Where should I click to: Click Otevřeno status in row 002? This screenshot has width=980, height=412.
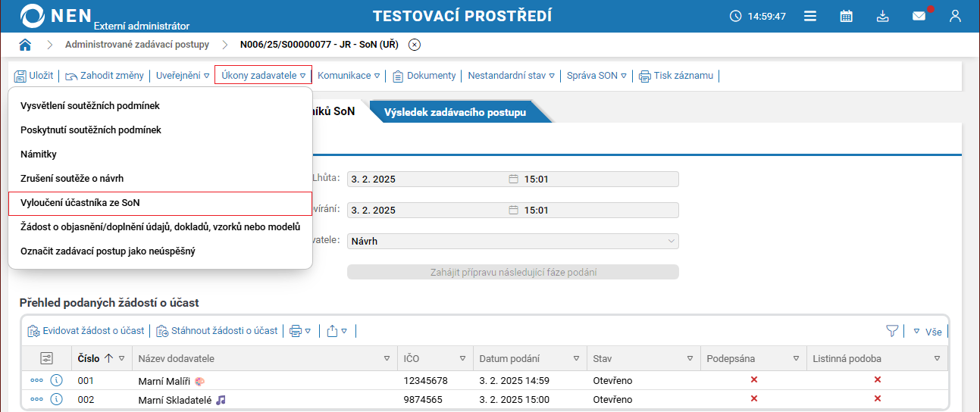[x=612, y=400]
